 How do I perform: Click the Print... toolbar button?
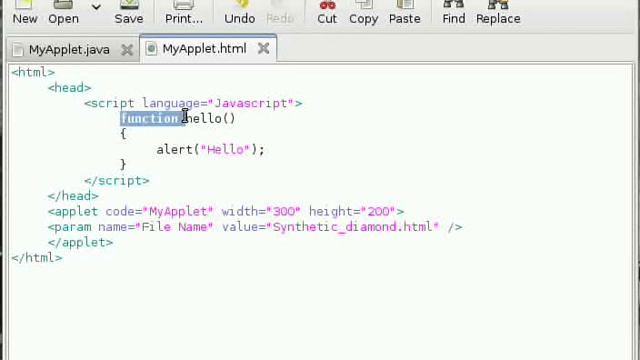point(184,12)
